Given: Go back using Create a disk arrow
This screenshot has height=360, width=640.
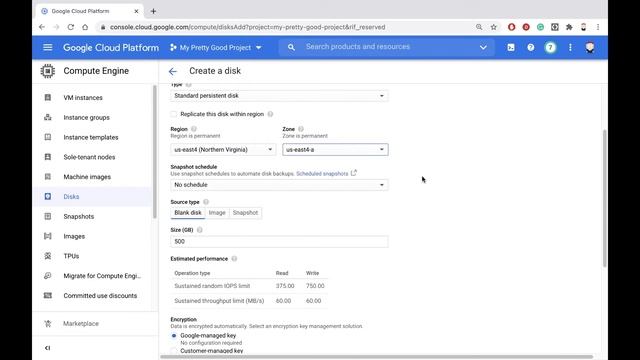Looking at the screenshot, I should [x=173, y=71].
